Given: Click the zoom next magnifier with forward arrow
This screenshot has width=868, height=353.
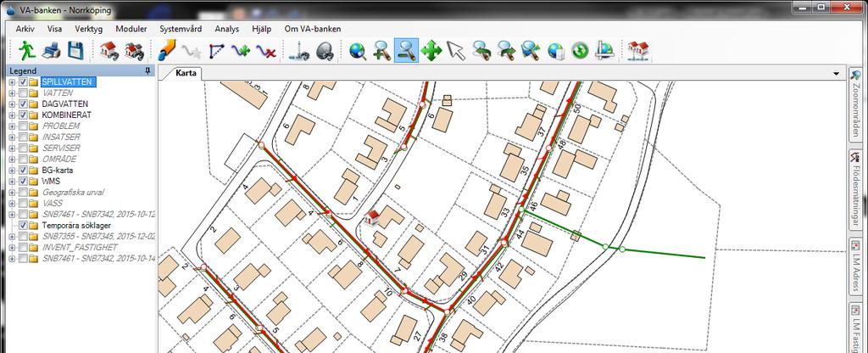Looking at the screenshot, I should click(x=505, y=52).
